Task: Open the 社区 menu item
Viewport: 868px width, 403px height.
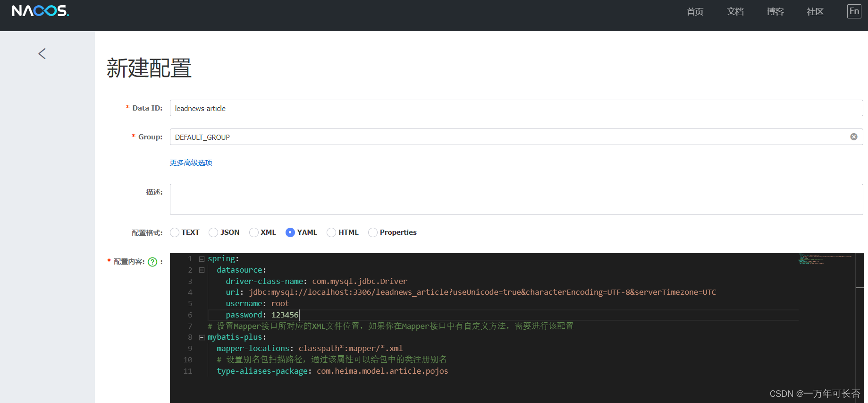Action: [815, 11]
